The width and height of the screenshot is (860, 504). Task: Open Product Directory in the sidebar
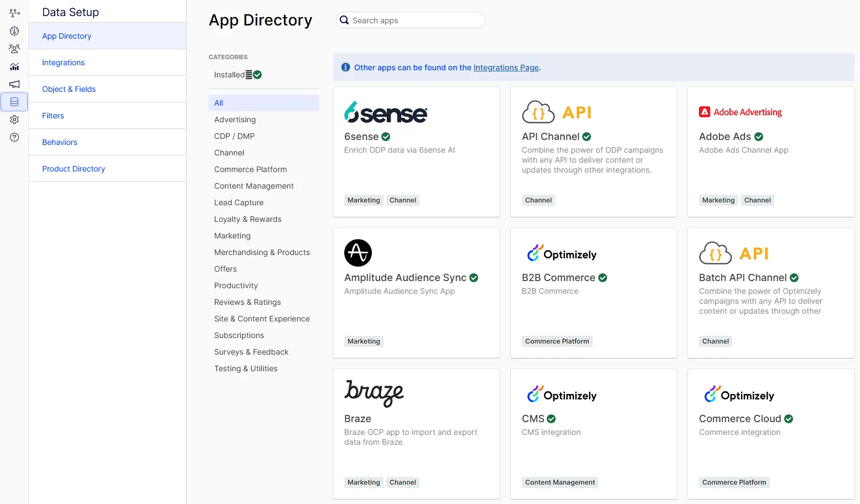(107, 169)
